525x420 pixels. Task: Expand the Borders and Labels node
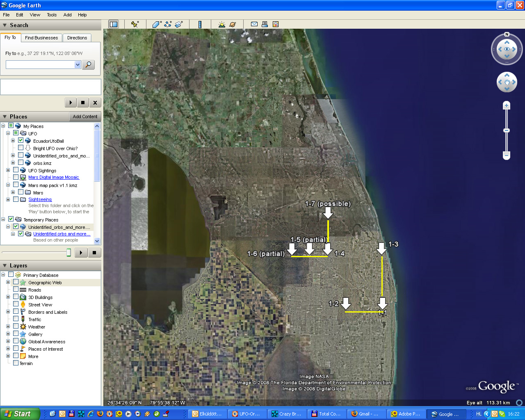(8, 312)
